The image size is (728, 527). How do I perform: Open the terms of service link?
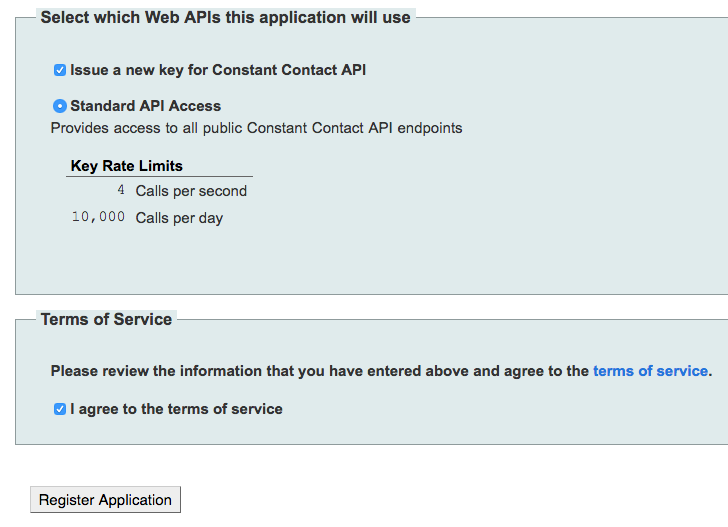coord(650,371)
